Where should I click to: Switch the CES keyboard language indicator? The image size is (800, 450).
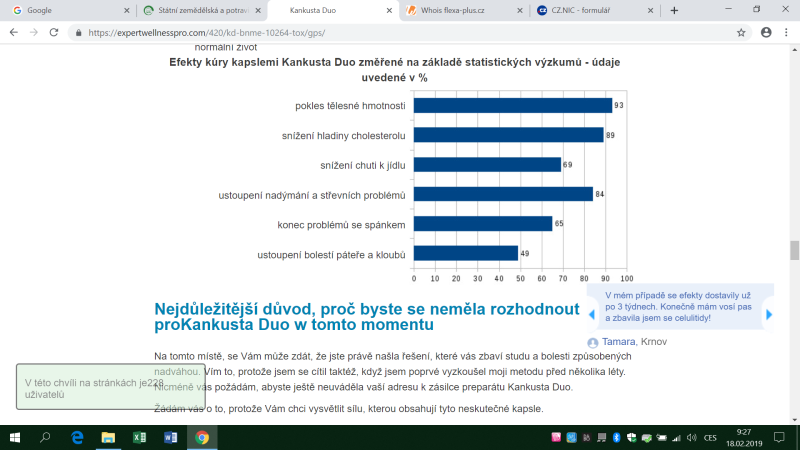click(x=710, y=438)
